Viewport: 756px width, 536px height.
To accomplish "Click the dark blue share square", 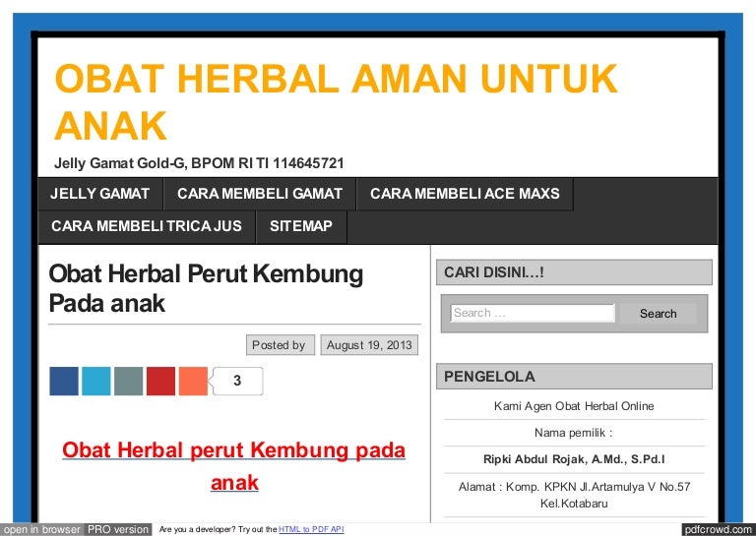I will pyautogui.click(x=64, y=381).
